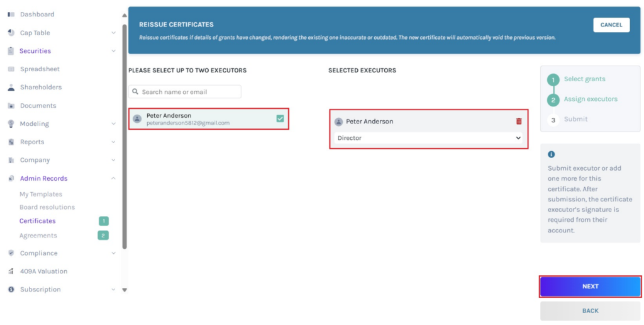This screenshot has height=325, width=644.
Task: Open Spreadsheet menu label
Action: (40, 69)
